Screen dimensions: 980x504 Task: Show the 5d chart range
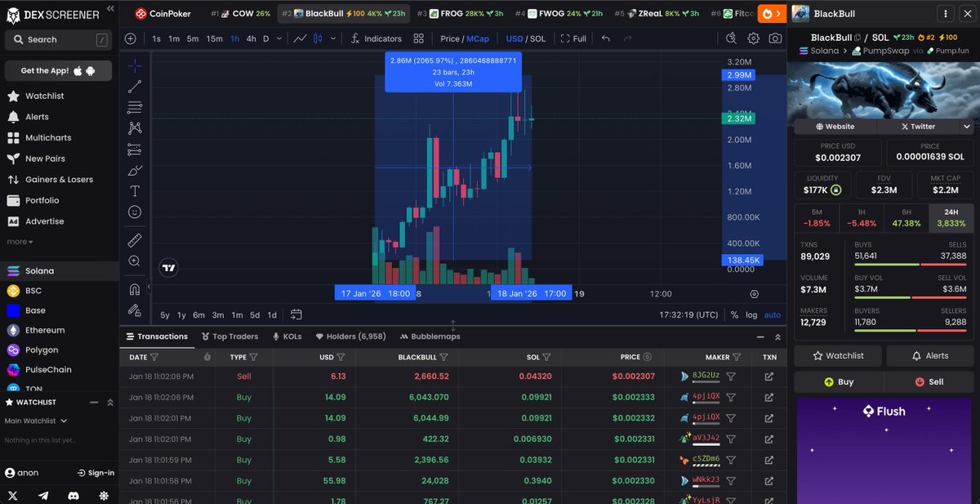click(x=255, y=314)
